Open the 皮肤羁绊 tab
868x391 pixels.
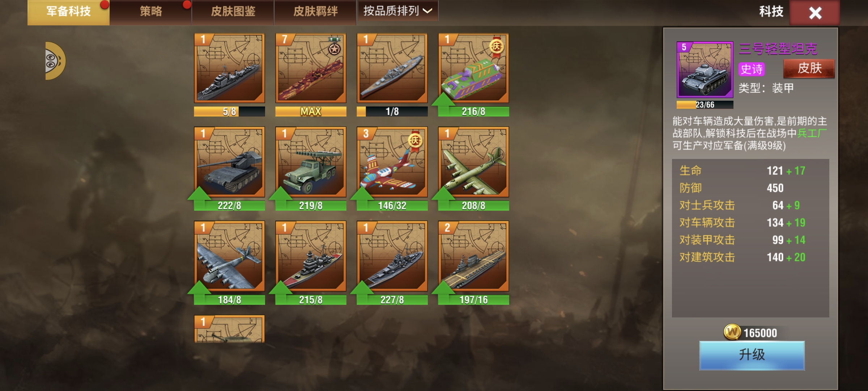315,12
